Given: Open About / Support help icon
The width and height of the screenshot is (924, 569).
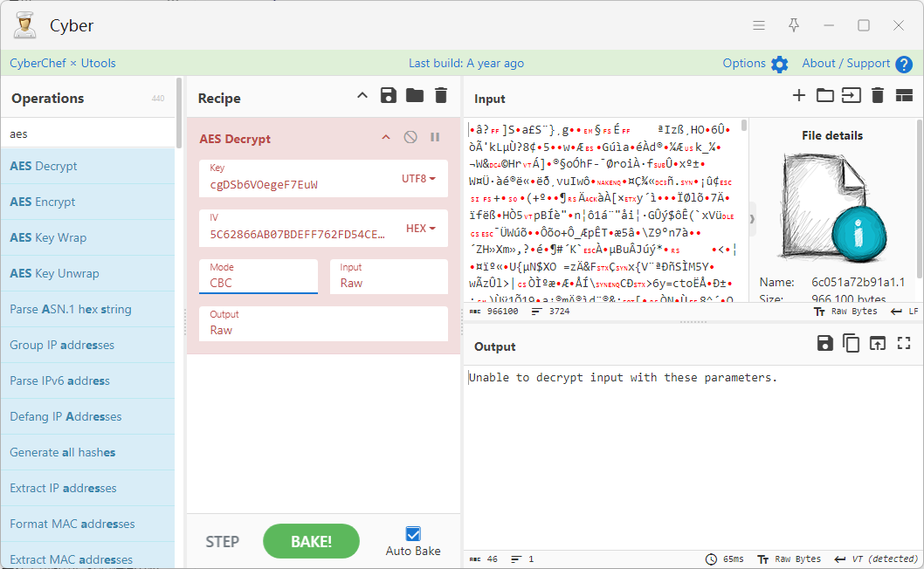Looking at the screenshot, I should point(904,65).
